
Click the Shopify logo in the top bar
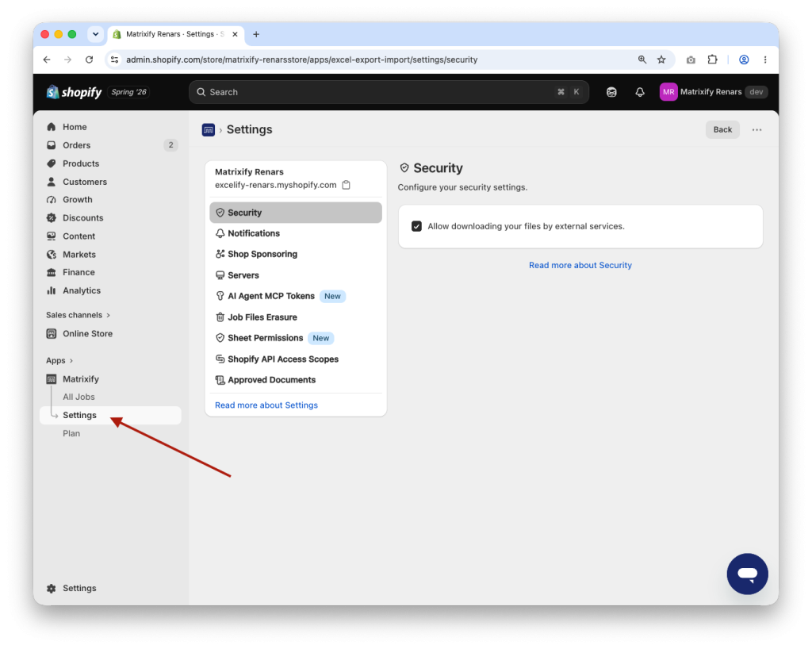[74, 92]
